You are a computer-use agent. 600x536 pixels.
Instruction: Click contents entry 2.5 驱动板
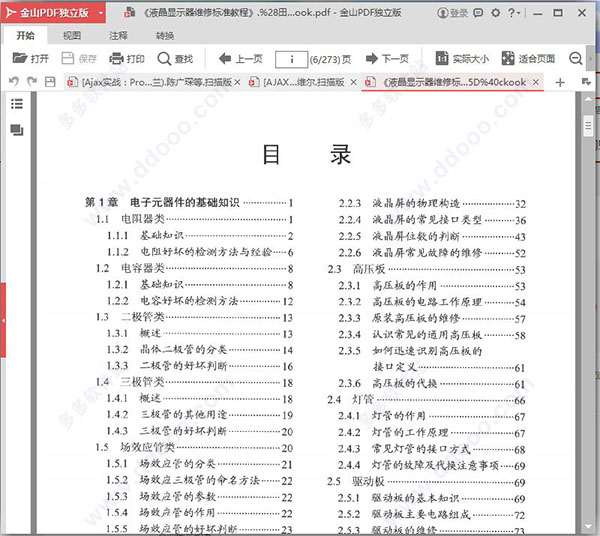pyautogui.click(x=426, y=482)
